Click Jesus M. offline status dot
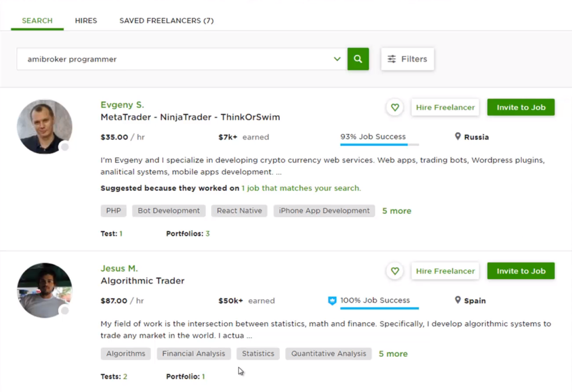 [x=65, y=310]
